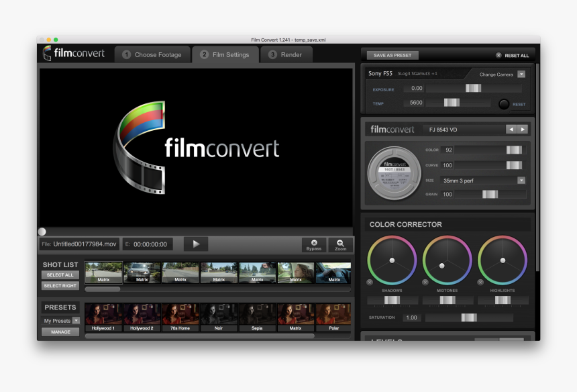Click the Shadows luminance slider
Screen dimensions: 577x392
click(x=392, y=300)
